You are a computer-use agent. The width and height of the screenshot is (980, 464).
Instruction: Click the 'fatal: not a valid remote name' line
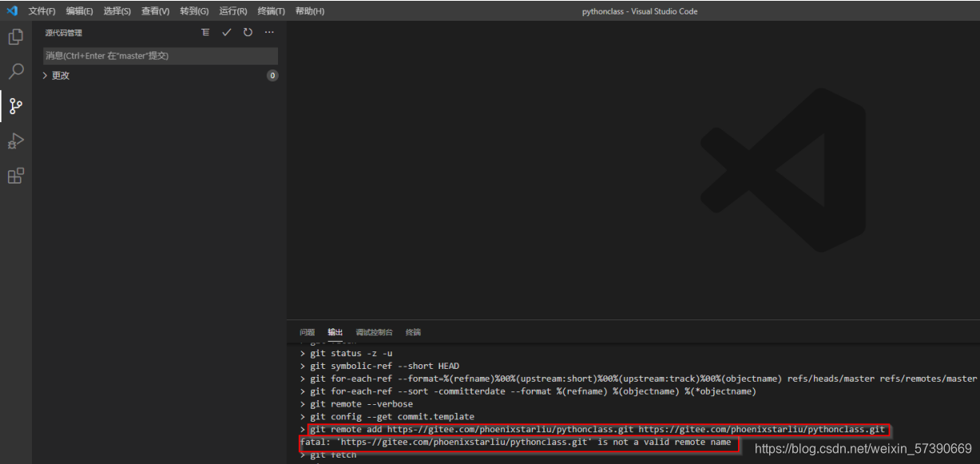click(516, 442)
